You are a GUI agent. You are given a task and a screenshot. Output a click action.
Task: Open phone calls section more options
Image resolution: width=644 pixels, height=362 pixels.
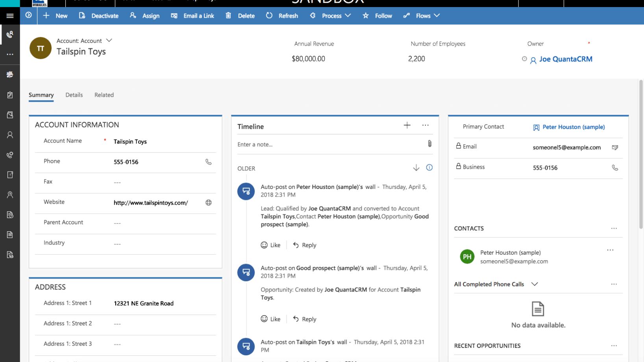614,284
